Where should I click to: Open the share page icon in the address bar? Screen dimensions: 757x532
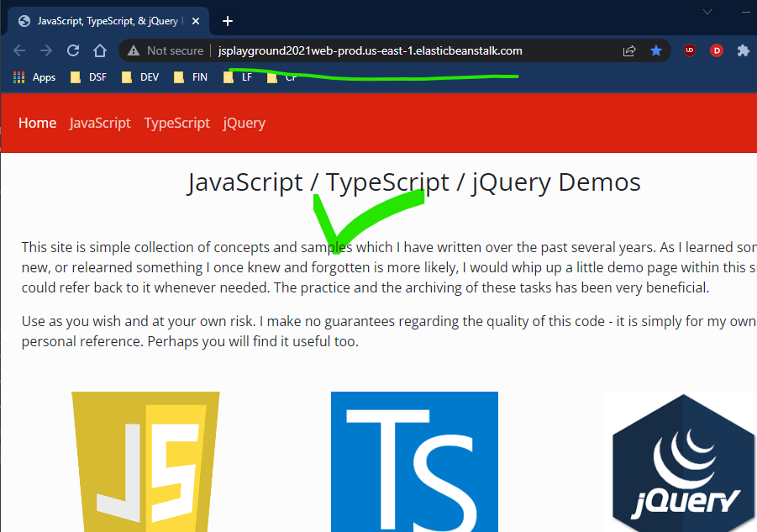click(x=629, y=50)
